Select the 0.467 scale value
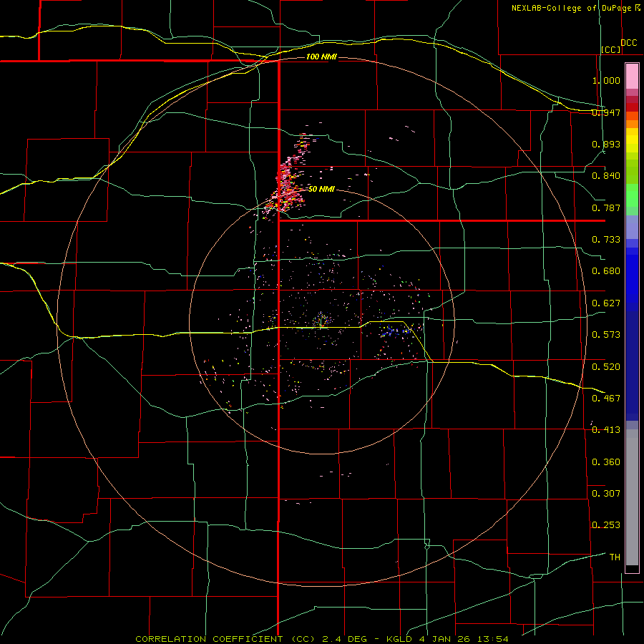 [x=606, y=399]
